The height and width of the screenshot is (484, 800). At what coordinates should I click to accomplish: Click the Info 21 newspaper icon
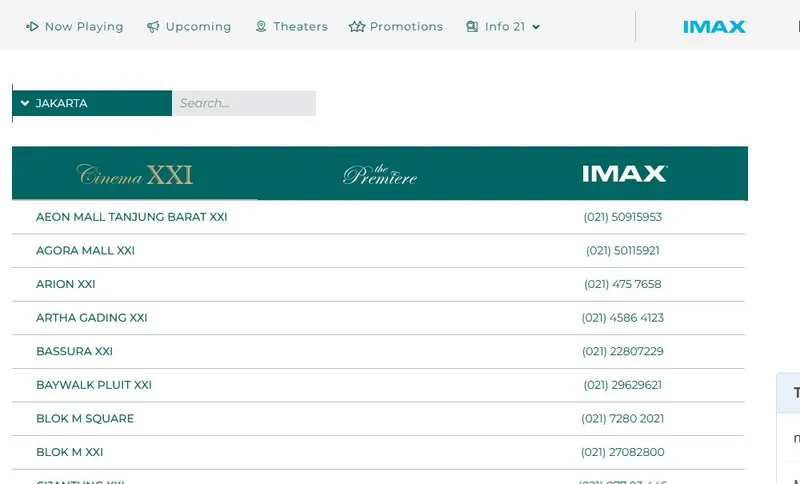[472, 27]
